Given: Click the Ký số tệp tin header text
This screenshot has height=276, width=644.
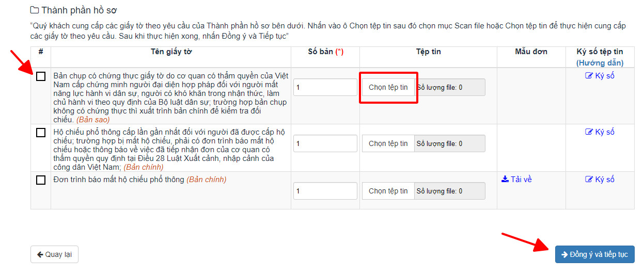Looking at the screenshot, I should click(600, 52).
